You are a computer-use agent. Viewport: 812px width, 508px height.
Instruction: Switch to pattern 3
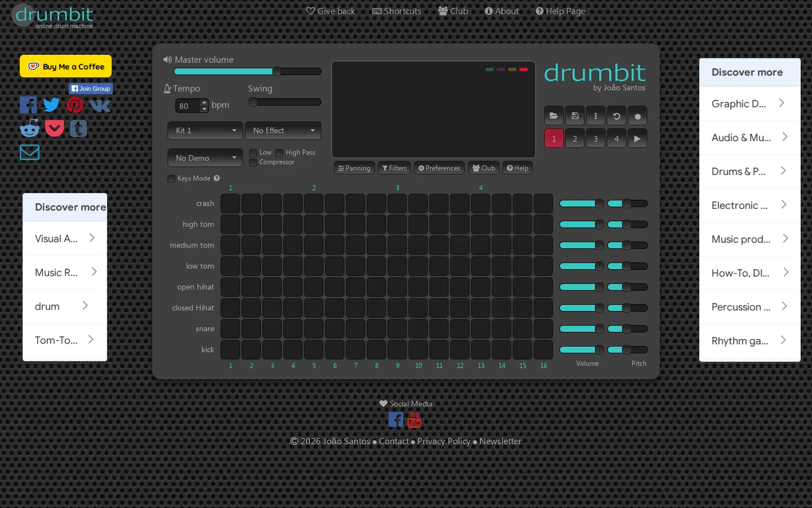pyautogui.click(x=595, y=138)
